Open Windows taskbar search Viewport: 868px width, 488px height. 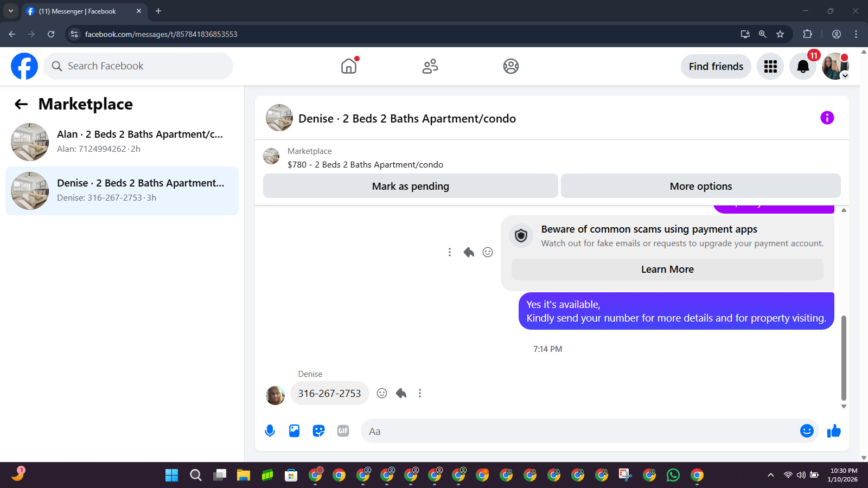click(196, 476)
